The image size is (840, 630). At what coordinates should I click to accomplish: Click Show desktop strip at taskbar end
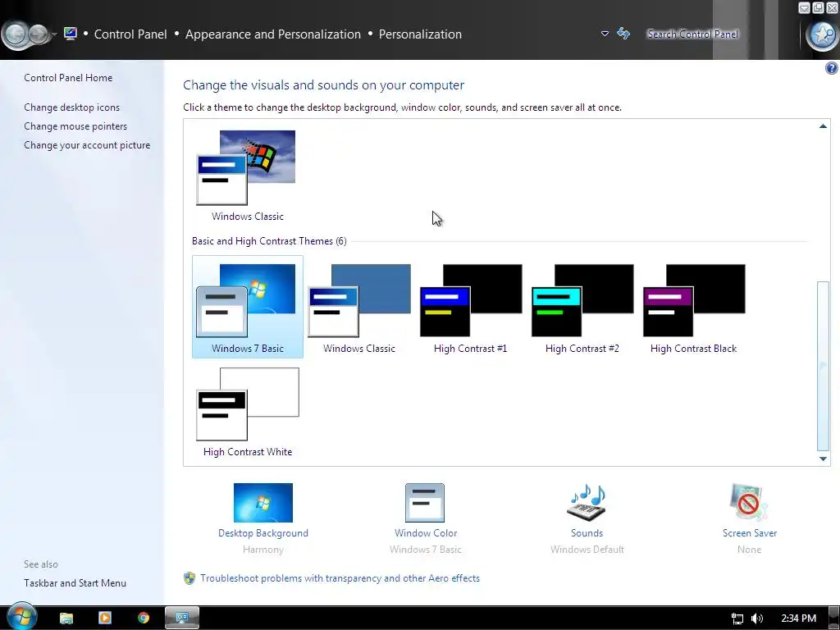834,619
